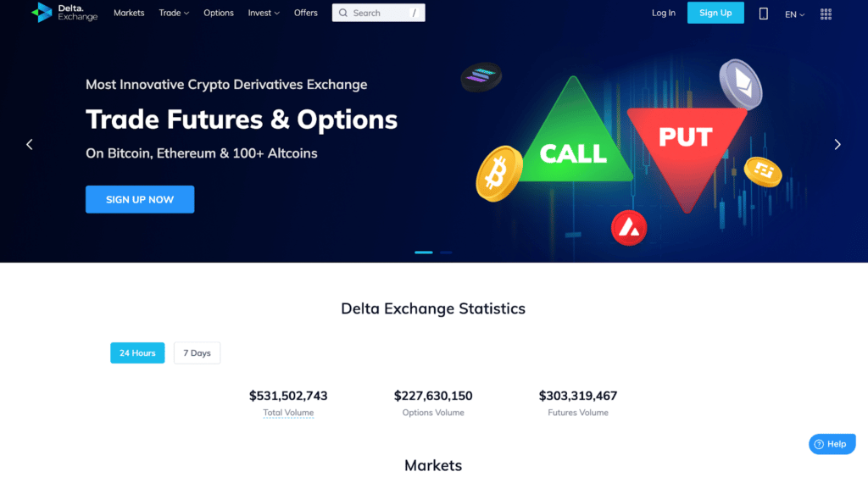
Task: Click the SIGN UP NOW button
Action: [x=140, y=199]
